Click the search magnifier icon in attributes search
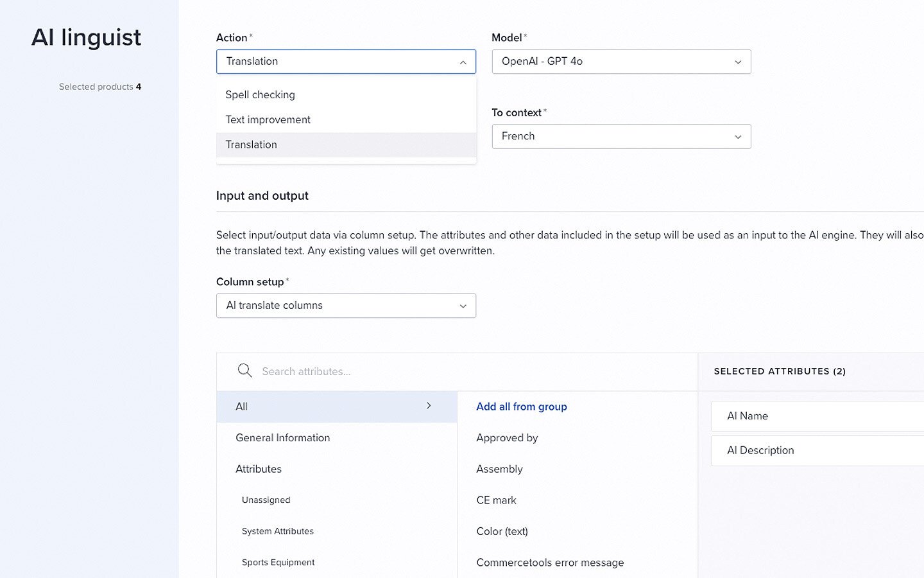The image size is (924, 578). click(244, 371)
